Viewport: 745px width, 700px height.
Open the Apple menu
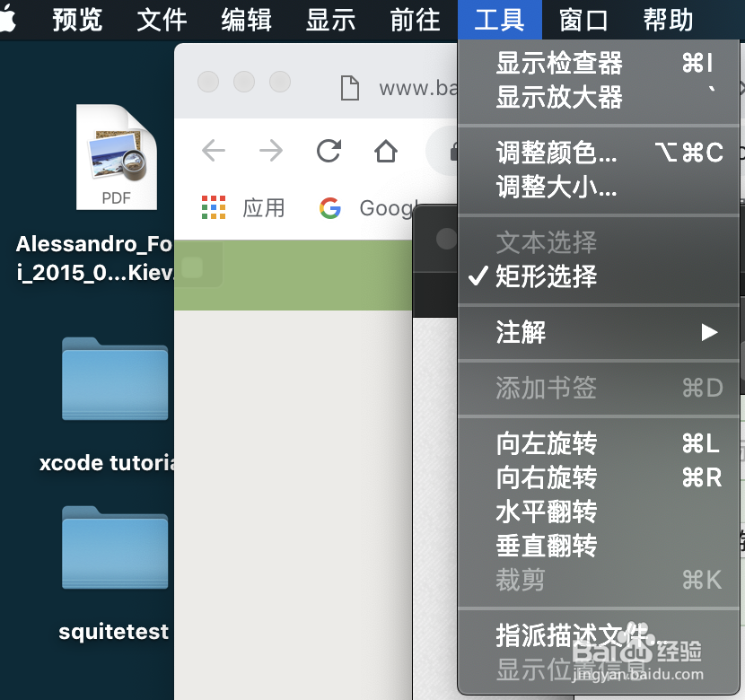[7, 20]
